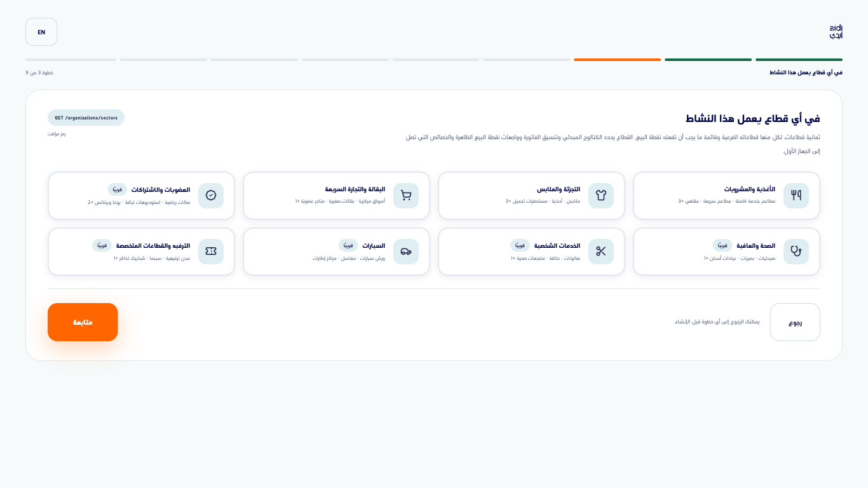Click the first green progress step bar
This screenshot has height=488, width=868.
tap(799, 60)
